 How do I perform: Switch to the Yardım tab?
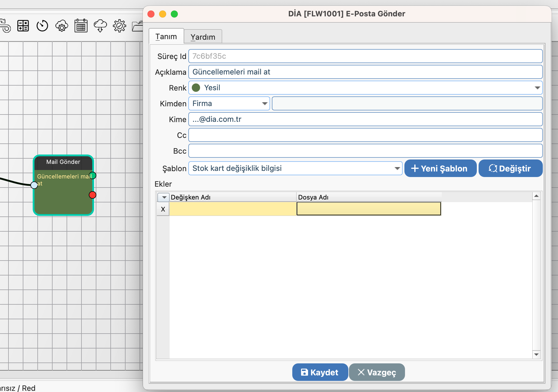[203, 37]
